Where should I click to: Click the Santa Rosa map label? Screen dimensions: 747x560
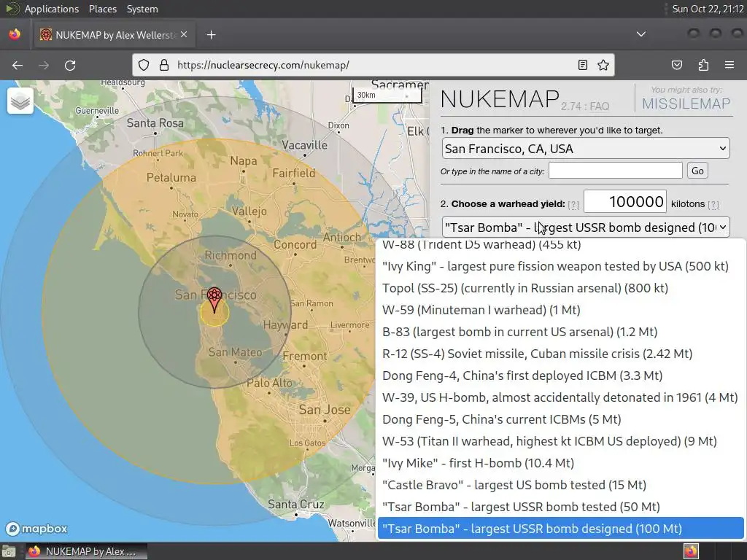click(155, 122)
